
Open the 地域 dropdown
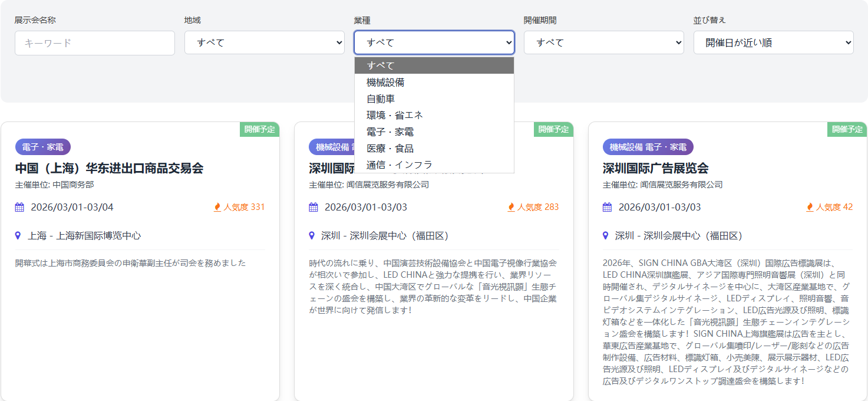264,42
